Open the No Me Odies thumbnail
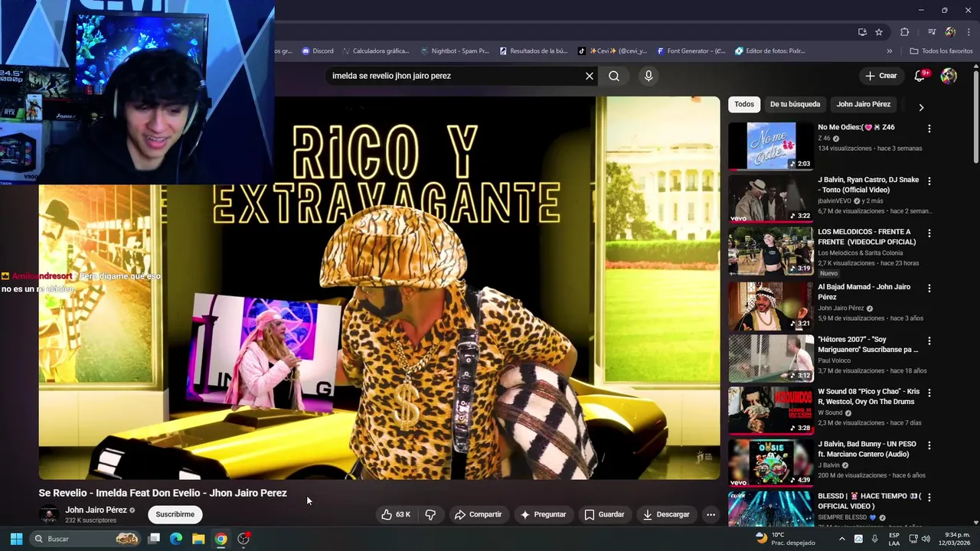 click(771, 146)
